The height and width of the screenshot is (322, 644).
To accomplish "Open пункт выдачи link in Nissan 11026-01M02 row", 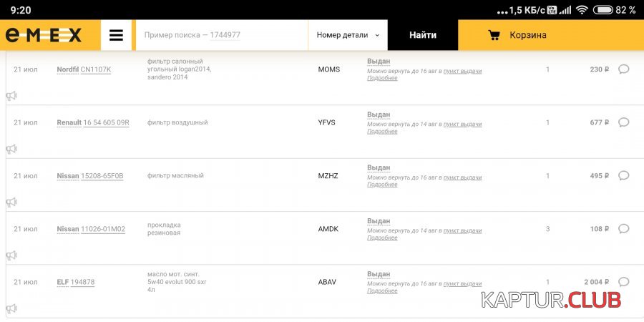I will (462, 231).
